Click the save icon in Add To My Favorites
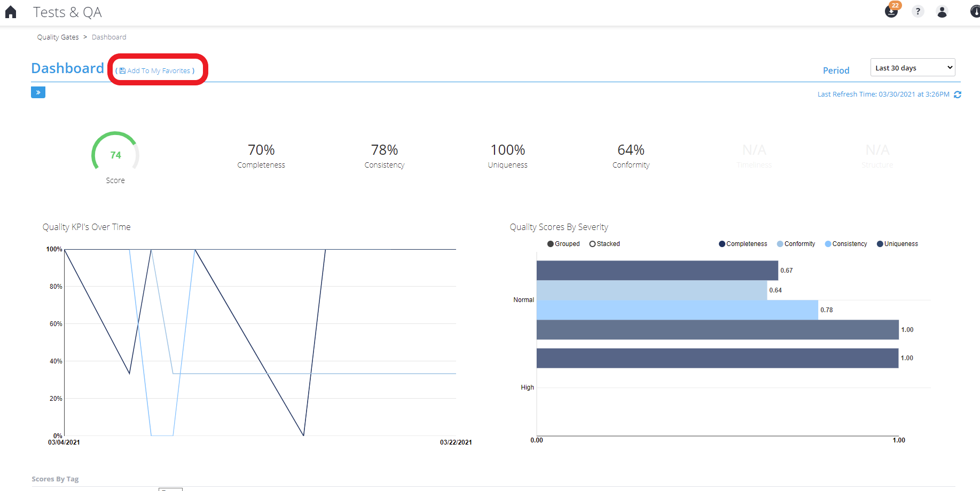The width and height of the screenshot is (980, 491). (122, 71)
